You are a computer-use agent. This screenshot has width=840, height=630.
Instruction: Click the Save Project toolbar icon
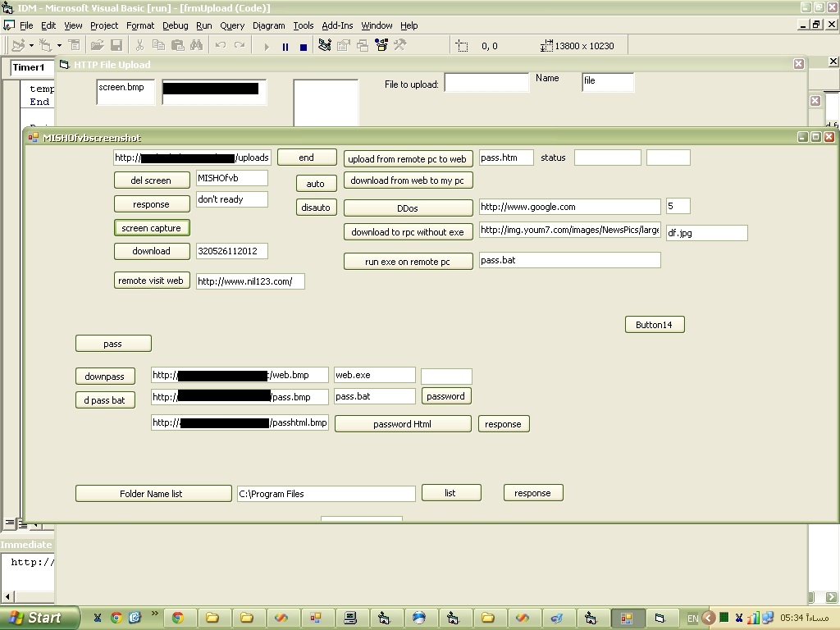click(116, 46)
